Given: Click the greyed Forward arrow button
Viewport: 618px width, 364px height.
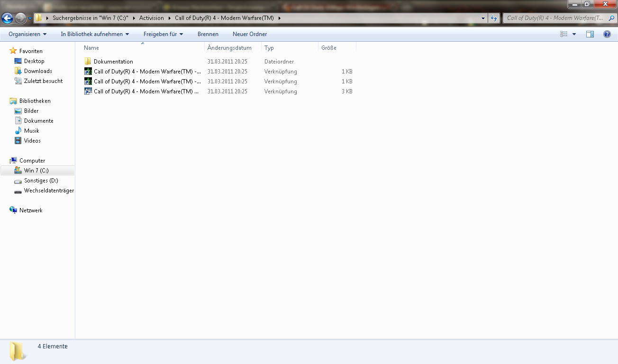Looking at the screenshot, I should coord(20,18).
